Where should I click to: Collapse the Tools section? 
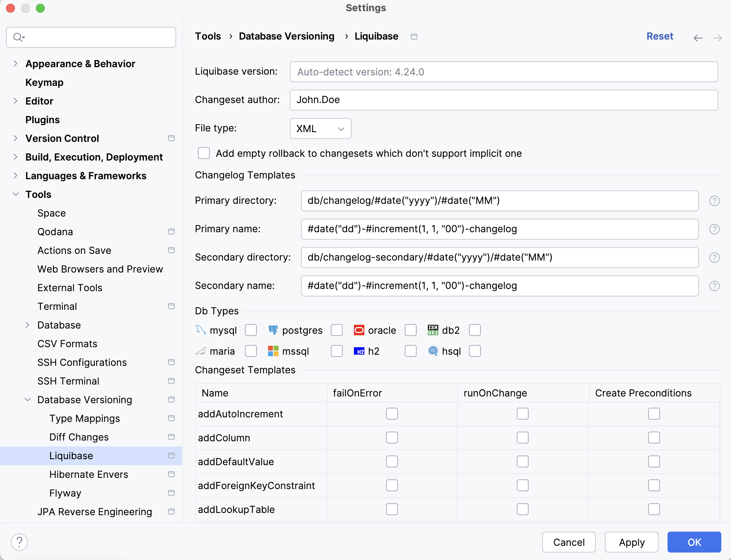coord(15,194)
